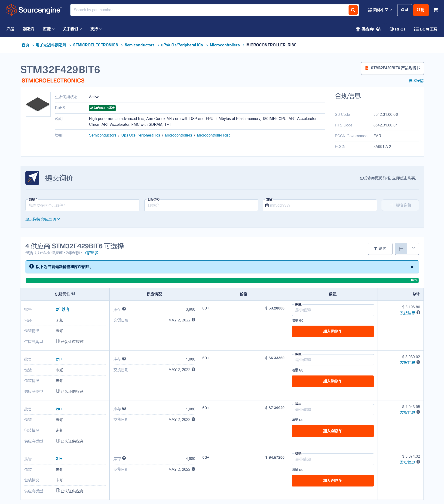The height and width of the screenshot is (504, 444).
Task: Click the Sourcengine logo
Action: tap(34, 10)
